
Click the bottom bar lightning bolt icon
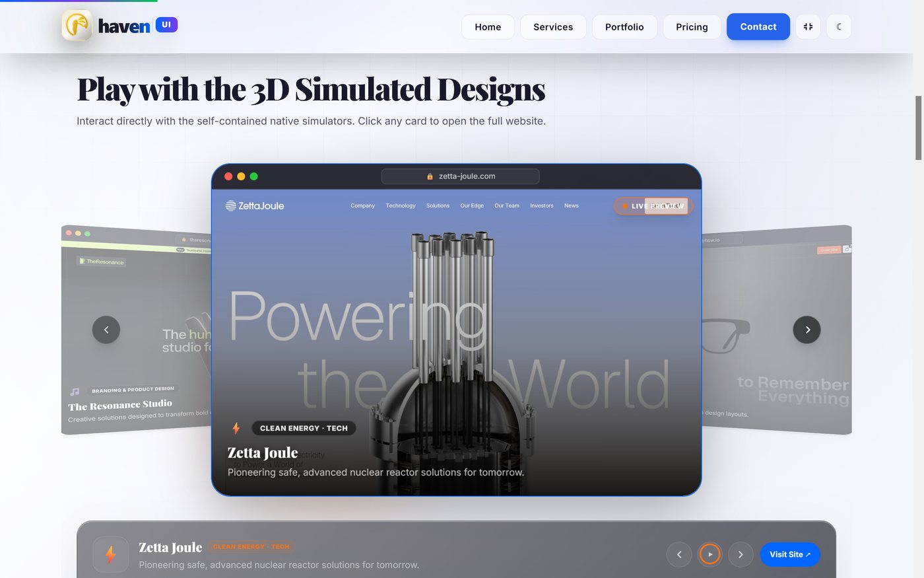point(111,554)
